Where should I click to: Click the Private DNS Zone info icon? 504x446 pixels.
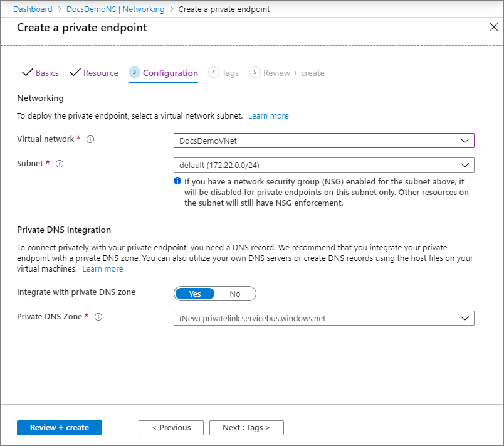pos(98,317)
